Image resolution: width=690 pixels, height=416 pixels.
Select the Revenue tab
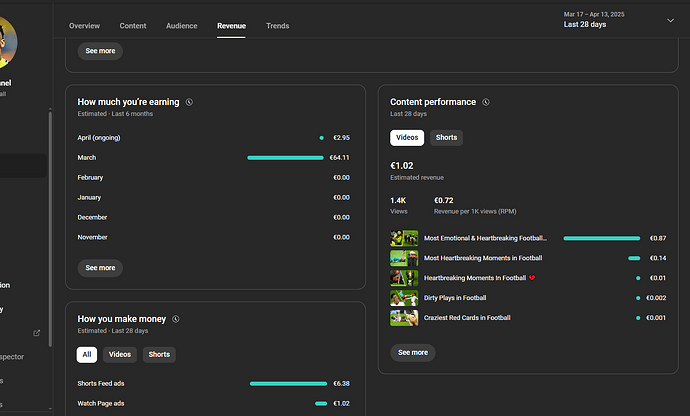(x=231, y=26)
